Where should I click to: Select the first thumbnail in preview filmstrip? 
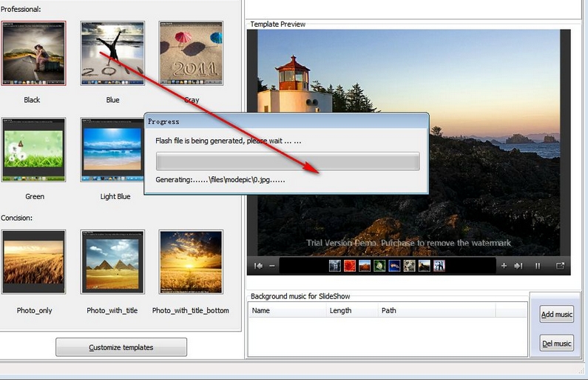pos(335,266)
